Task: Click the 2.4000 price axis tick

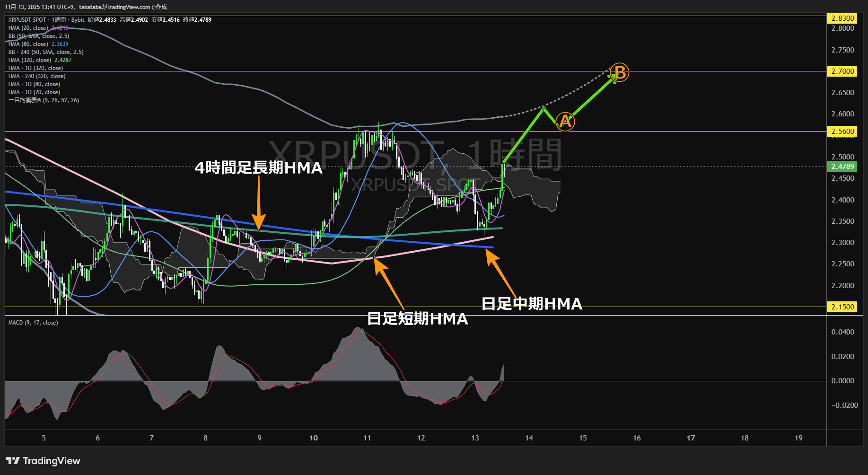Action: pyautogui.click(x=843, y=200)
